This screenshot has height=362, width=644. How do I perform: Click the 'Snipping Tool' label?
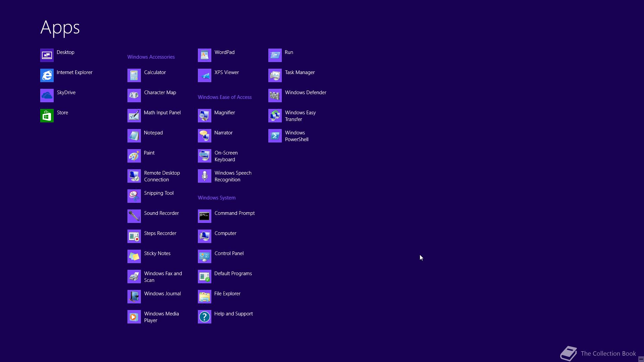pyautogui.click(x=159, y=193)
